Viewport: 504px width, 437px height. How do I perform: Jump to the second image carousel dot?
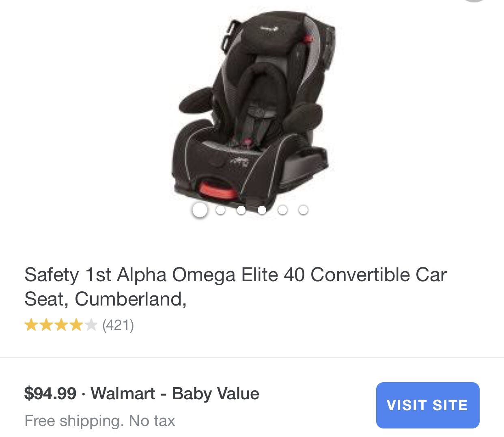click(220, 210)
